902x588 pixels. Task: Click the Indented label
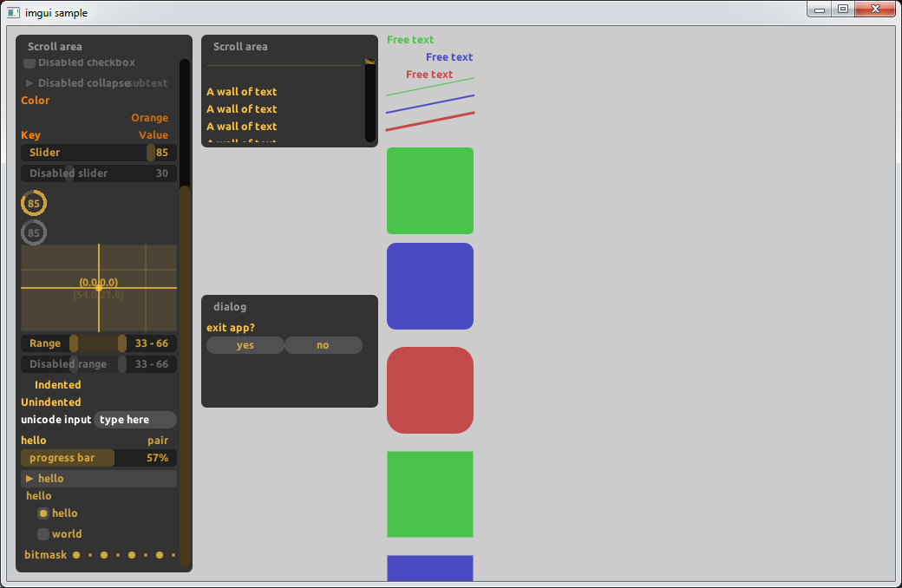[57, 385]
